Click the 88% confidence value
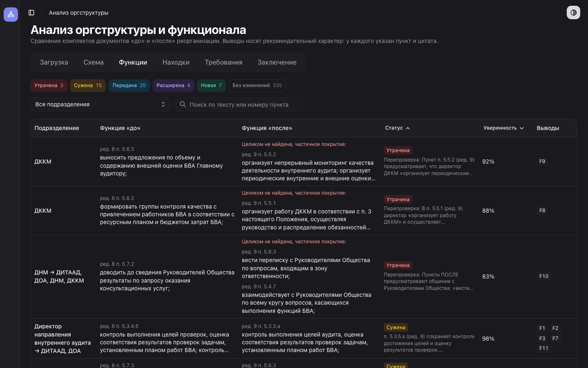The height and width of the screenshot is (368, 588). click(488, 211)
